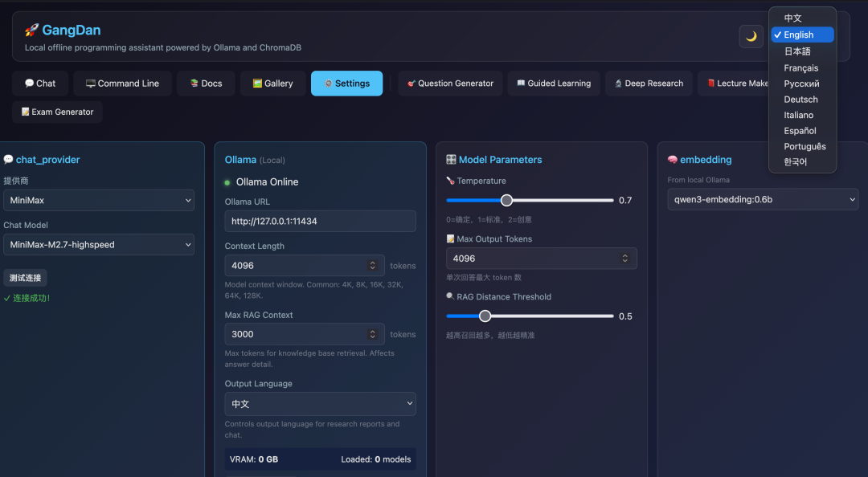Select English in the language menu
This screenshot has width=868, height=477.
click(x=802, y=35)
